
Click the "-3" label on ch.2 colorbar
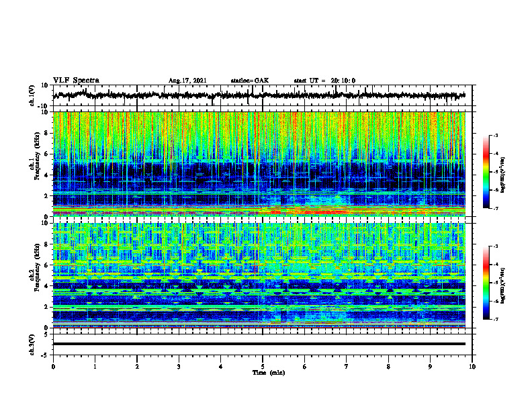pyautogui.click(x=495, y=246)
